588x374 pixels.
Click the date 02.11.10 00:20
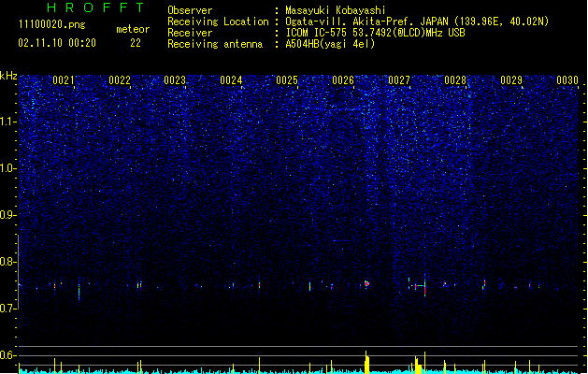57,43
